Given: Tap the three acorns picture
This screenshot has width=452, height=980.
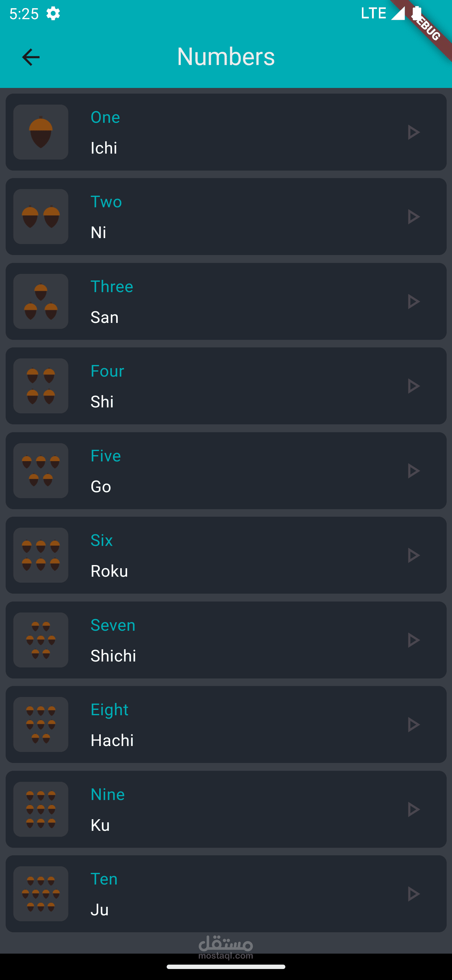Looking at the screenshot, I should point(41,301).
